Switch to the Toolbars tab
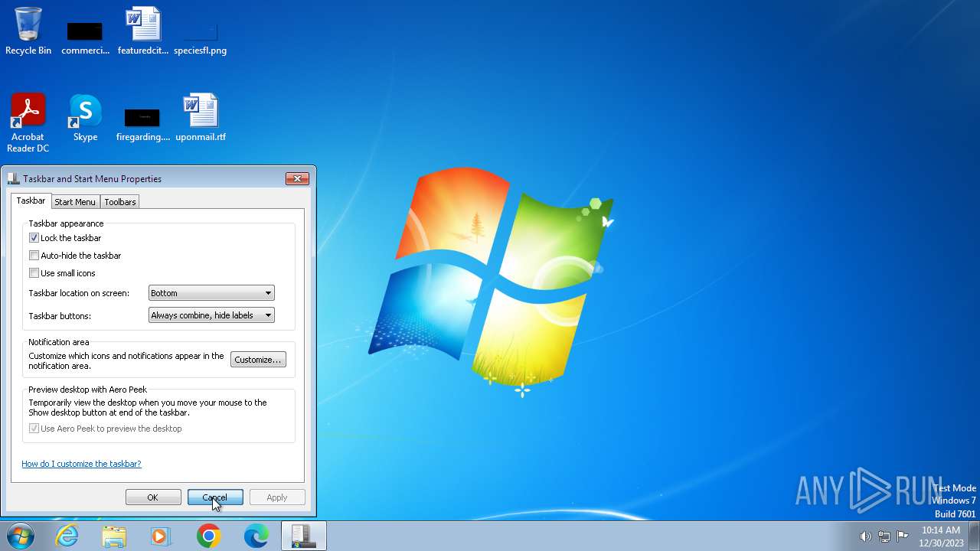980x551 pixels. [x=120, y=202]
